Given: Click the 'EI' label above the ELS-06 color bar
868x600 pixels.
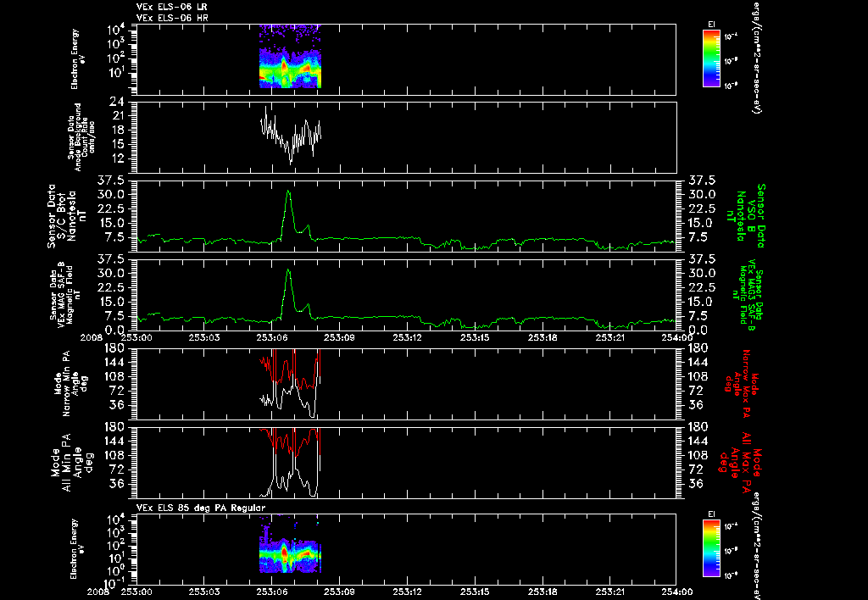Looking at the screenshot, I should 711,25.
